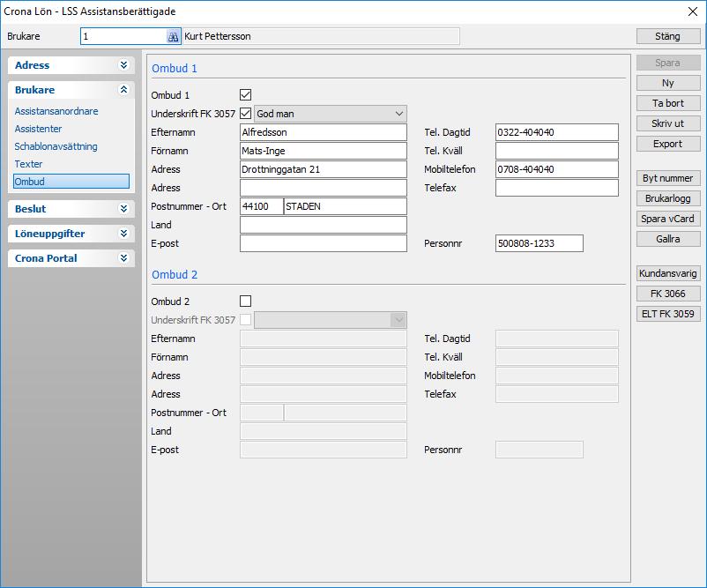Expand the Adress panel chevron
The height and width of the screenshot is (588, 707).
point(124,65)
